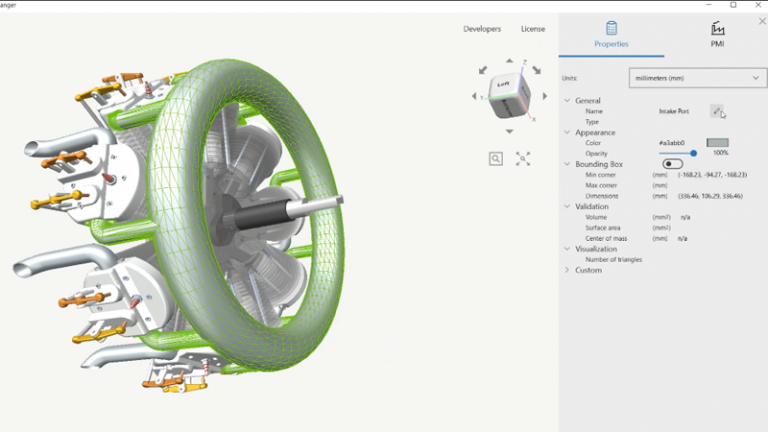Toggle the Bounding Box switch

tap(672, 164)
